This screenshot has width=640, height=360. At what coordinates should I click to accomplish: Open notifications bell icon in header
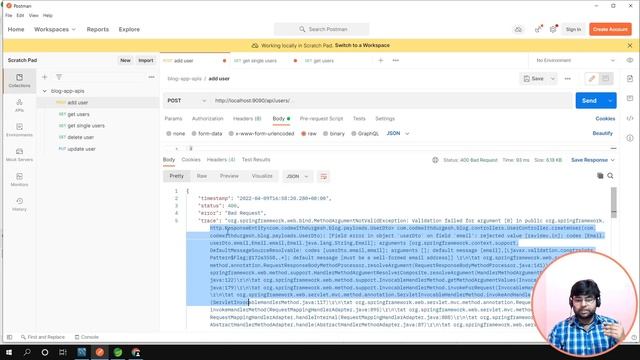coord(553,29)
